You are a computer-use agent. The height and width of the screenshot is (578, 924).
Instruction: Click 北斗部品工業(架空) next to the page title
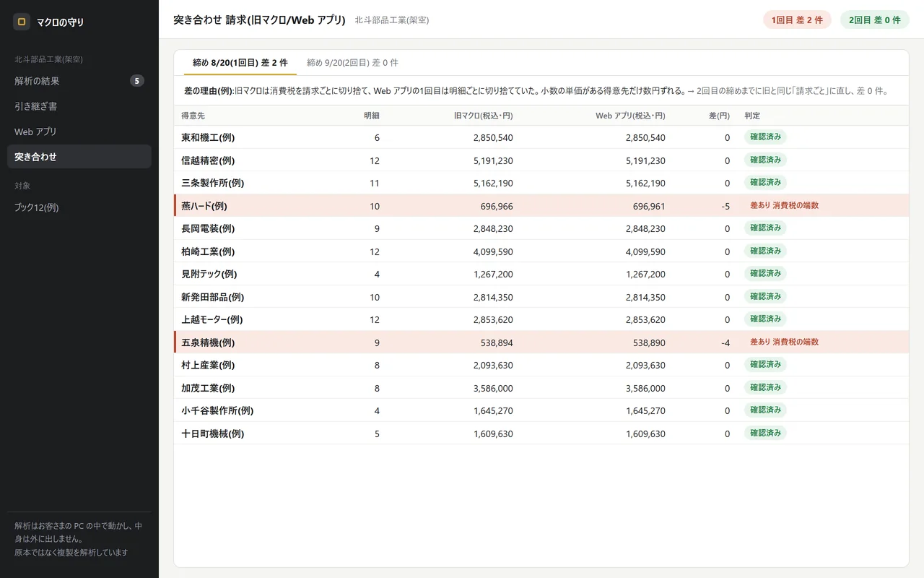[392, 20]
